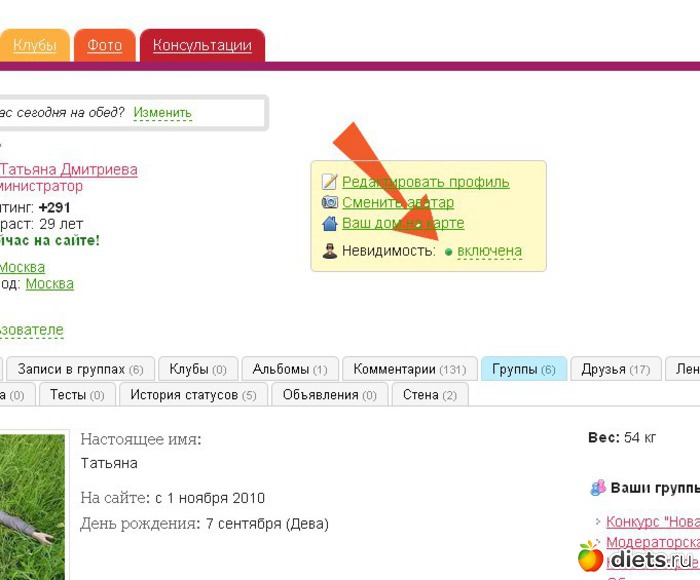
Task: Click the invisibility spy icon
Action: point(330,251)
